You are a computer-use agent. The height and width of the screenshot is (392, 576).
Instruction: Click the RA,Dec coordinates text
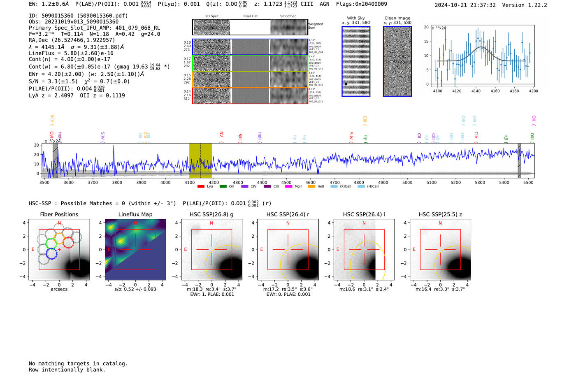pyautogui.click(x=72, y=40)
